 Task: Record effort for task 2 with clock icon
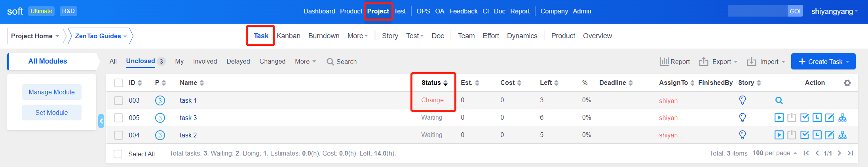click(817, 135)
